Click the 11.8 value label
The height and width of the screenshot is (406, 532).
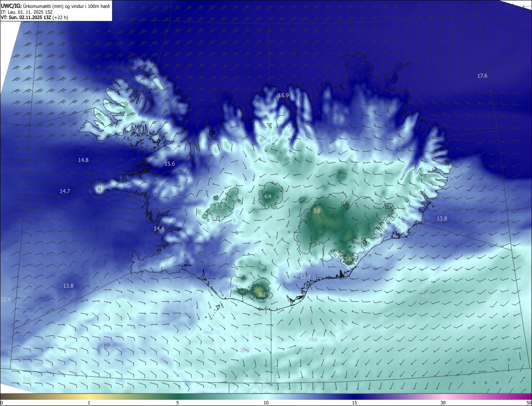coord(6,299)
